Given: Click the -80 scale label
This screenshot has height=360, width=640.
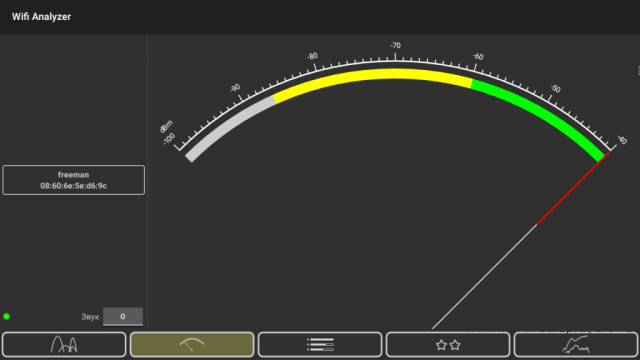Looking at the screenshot, I should tap(312, 56).
